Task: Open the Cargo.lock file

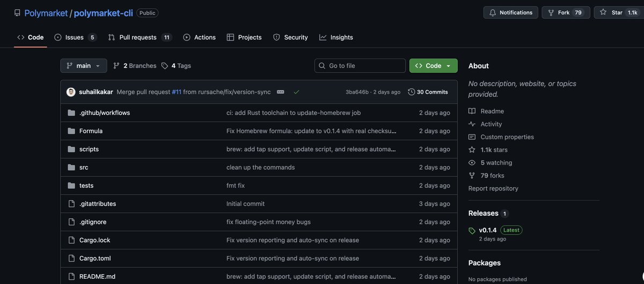Action: pos(95,241)
